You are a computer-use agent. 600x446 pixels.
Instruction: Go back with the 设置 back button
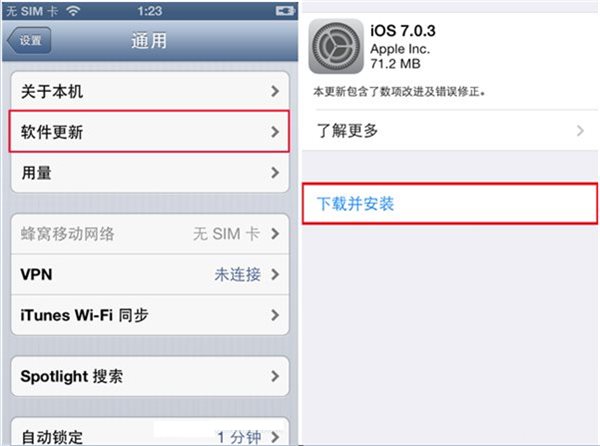tap(29, 40)
